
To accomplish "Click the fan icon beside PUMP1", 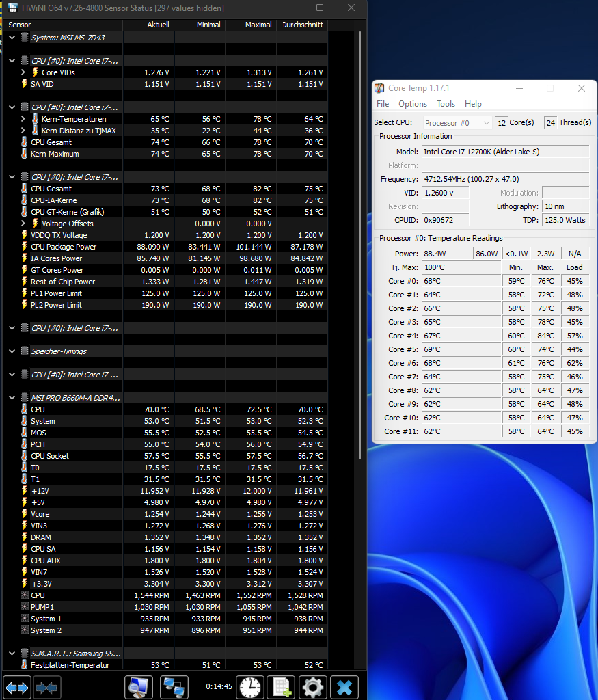I will [x=25, y=607].
